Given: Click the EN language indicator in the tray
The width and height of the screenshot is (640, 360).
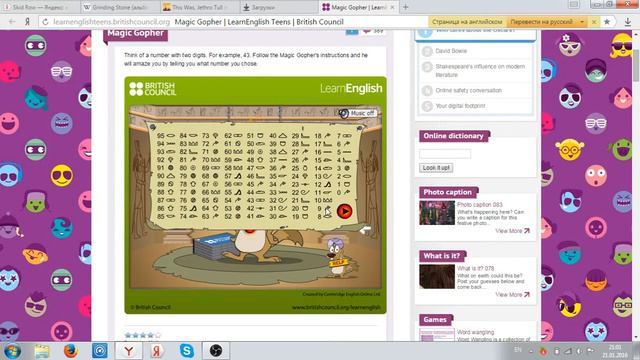Looking at the screenshot, I should pos(518,350).
